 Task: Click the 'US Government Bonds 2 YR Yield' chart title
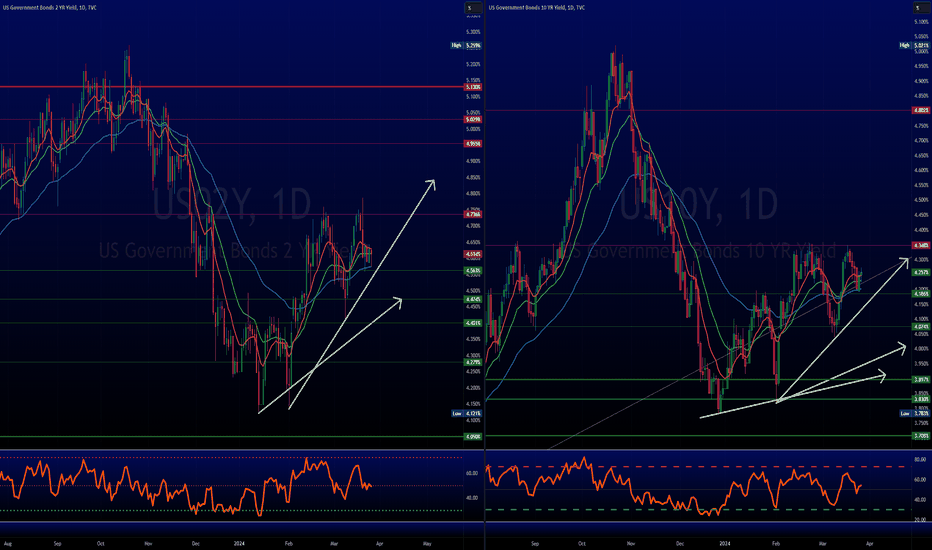[x=50, y=8]
